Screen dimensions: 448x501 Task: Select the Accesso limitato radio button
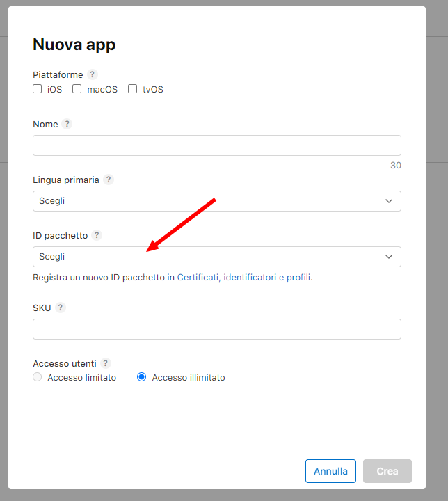[x=38, y=377]
